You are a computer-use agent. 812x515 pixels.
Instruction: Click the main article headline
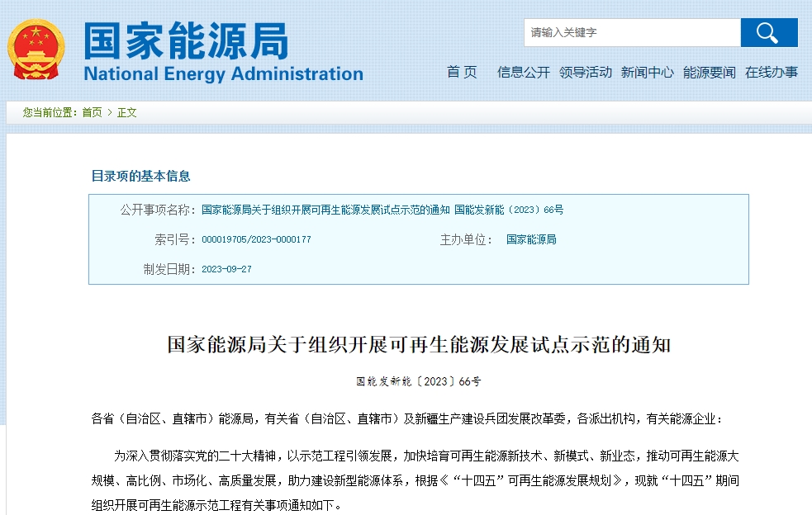(419, 345)
